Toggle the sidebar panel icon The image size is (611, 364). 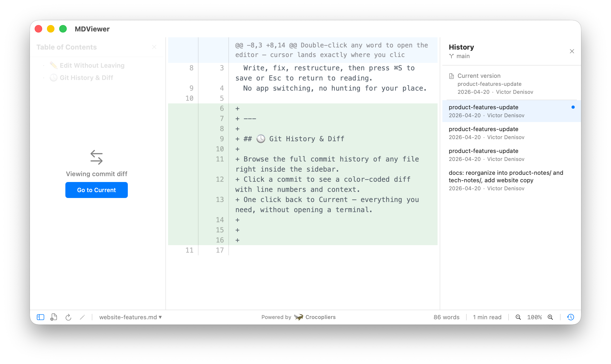click(x=40, y=317)
